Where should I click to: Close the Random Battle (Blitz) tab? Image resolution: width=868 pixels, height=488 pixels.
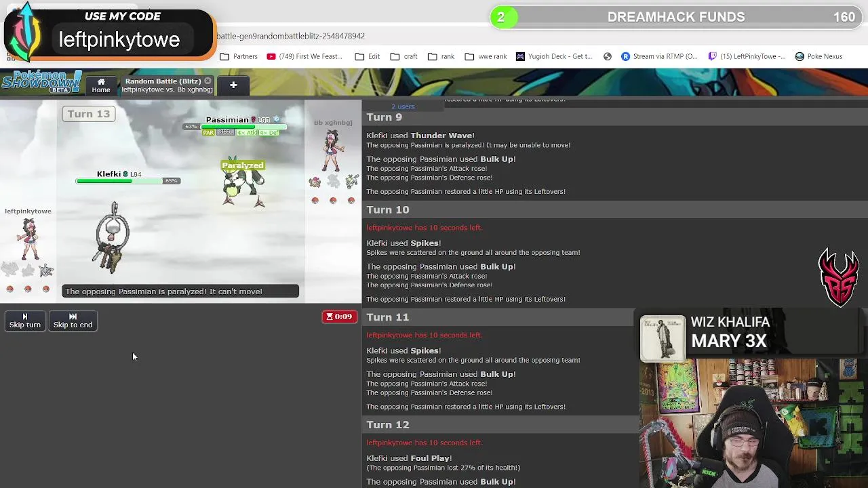tap(208, 81)
